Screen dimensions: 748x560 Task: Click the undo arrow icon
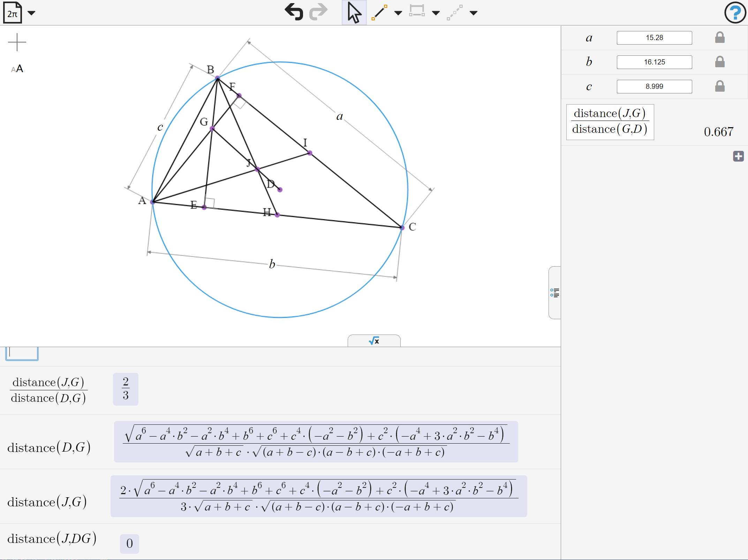294,12
